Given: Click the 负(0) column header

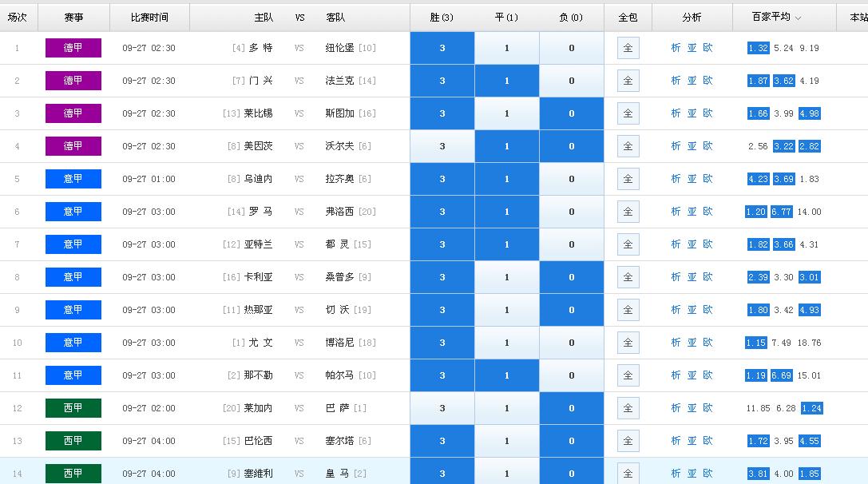Looking at the screenshot, I should point(571,17).
